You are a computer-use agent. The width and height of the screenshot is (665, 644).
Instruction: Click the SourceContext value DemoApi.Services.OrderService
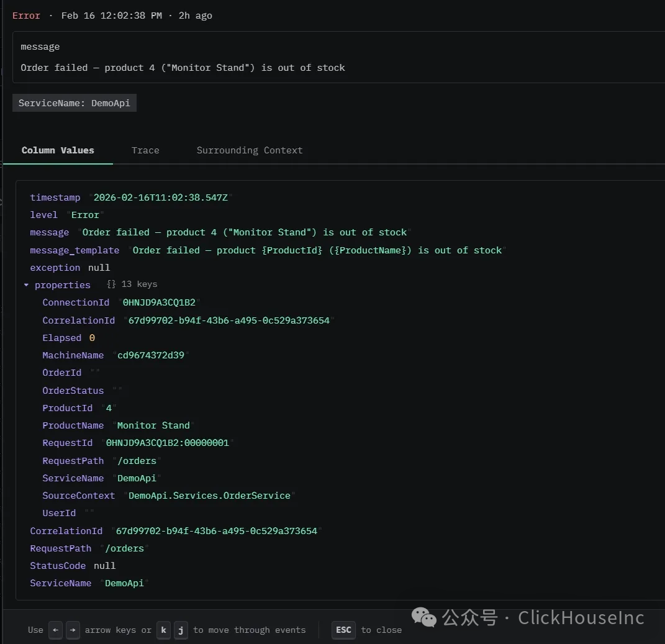209,496
